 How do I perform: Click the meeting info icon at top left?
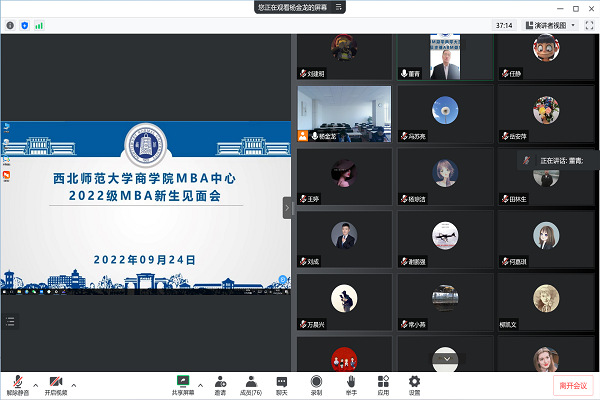[10, 25]
